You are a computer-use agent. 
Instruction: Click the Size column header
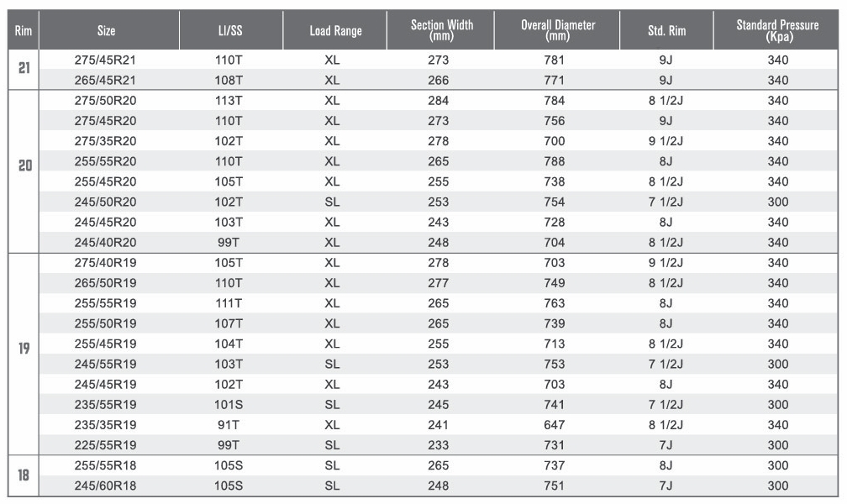coord(107,30)
